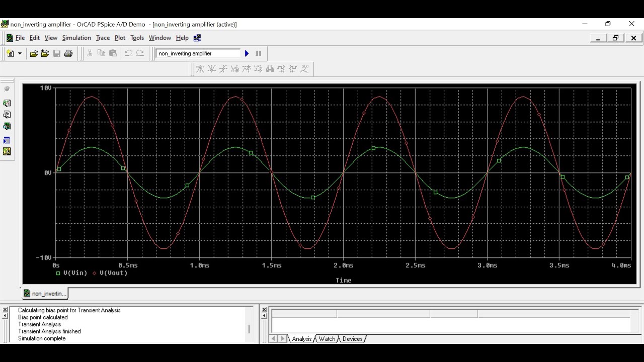Expand the New file dropdown arrow
Screen dimensions: 644x362
tap(20, 53)
